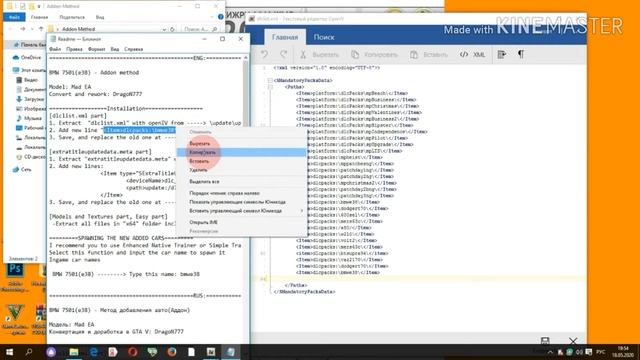The height and width of the screenshot is (360, 640).
Task: Select OneDrive in Explorer sidebar
Action: click(x=27, y=58)
